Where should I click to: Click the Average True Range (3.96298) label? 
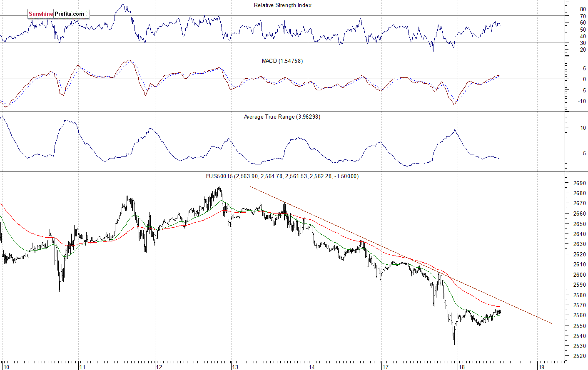click(282, 117)
